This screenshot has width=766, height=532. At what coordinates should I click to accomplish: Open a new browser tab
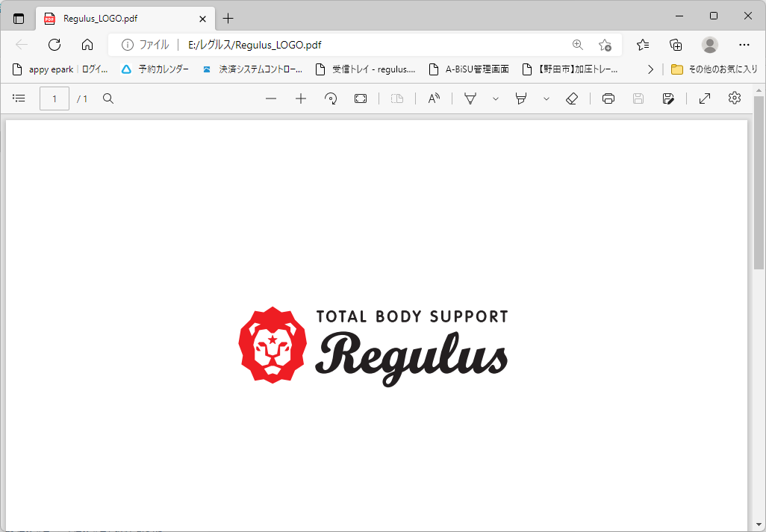point(228,19)
